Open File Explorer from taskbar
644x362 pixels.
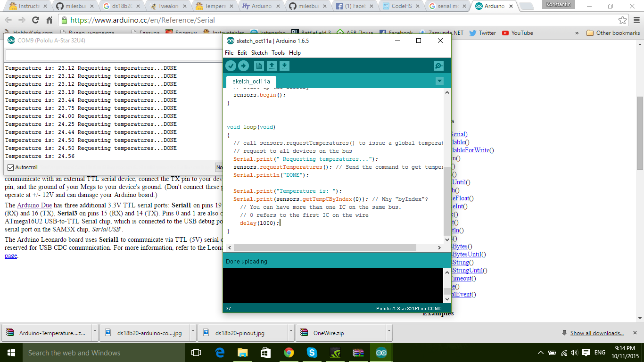tap(242, 353)
